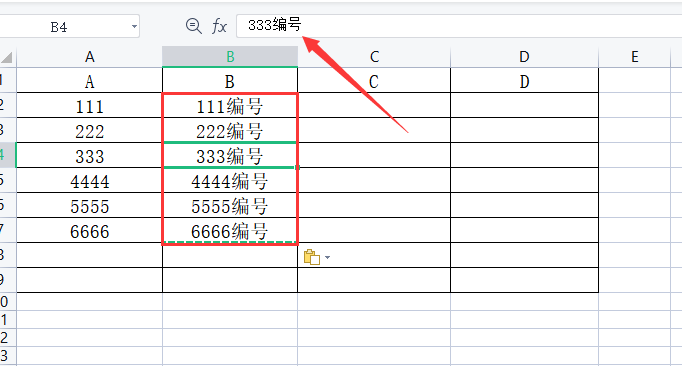Select cell containing 6666编号

point(230,230)
